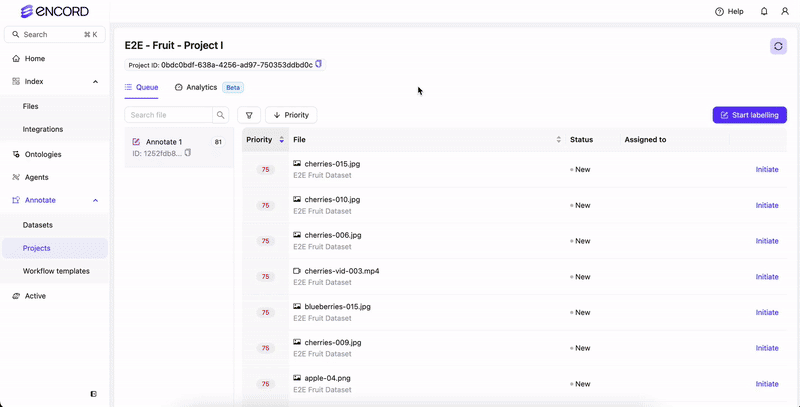This screenshot has height=407, width=800.
Task: Click New status of cherries-vid-003.mp4
Action: pos(580,276)
